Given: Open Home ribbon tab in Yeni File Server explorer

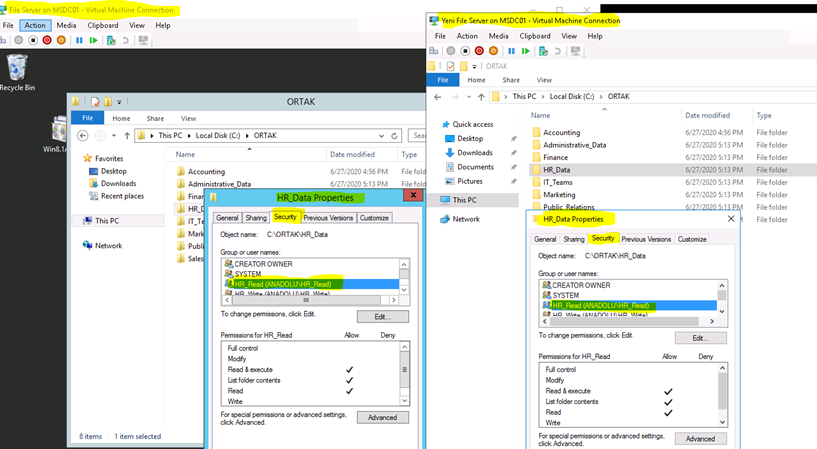Looking at the screenshot, I should click(476, 80).
